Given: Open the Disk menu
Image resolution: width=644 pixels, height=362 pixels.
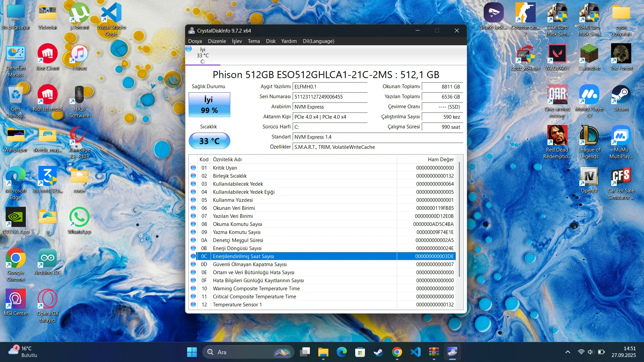Looking at the screenshot, I should [271, 41].
